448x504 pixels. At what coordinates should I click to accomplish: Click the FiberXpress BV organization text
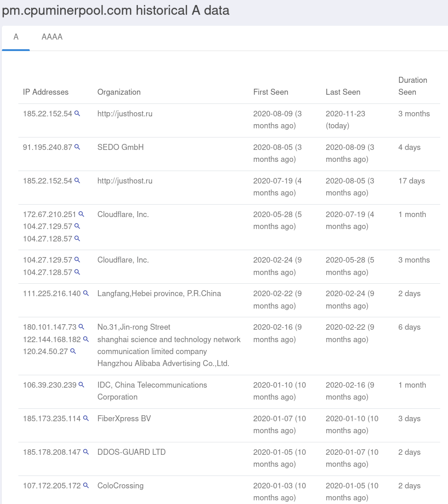[124, 418]
